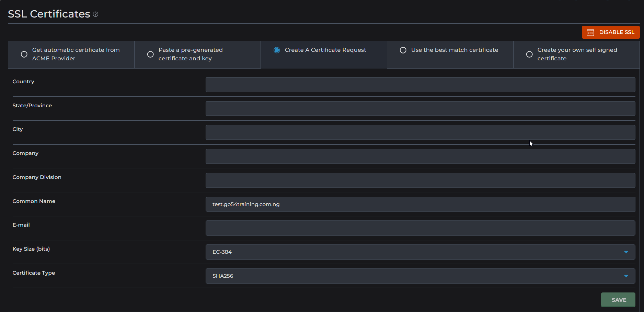Image resolution: width=644 pixels, height=312 pixels.
Task: Click the help icon beside SSL Certificates
Action: (96, 14)
